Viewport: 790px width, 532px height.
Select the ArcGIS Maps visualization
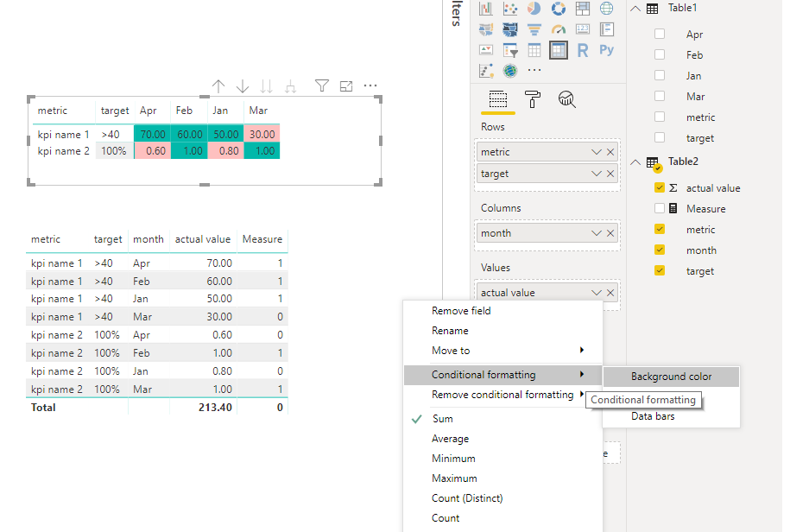pos(510,71)
